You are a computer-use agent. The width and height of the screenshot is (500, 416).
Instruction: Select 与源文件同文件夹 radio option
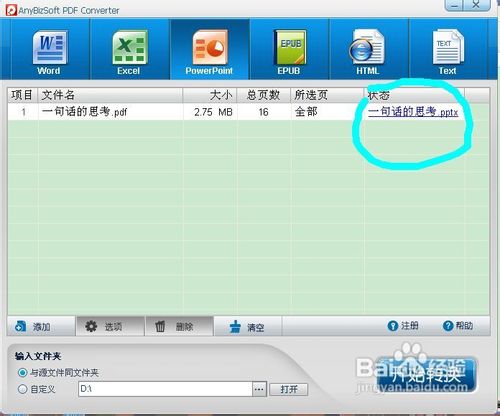23,372
